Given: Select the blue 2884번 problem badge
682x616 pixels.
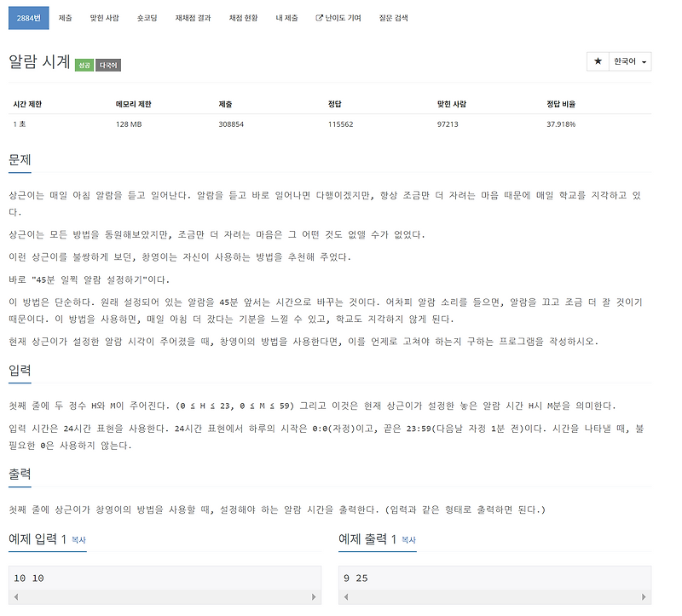Looking at the screenshot, I should [x=29, y=17].
